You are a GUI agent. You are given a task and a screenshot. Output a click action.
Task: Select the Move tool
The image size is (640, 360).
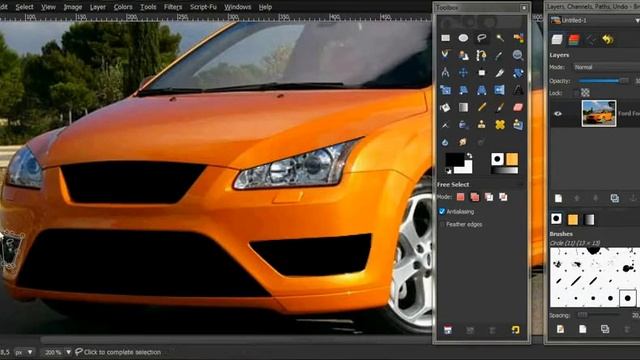[463, 73]
